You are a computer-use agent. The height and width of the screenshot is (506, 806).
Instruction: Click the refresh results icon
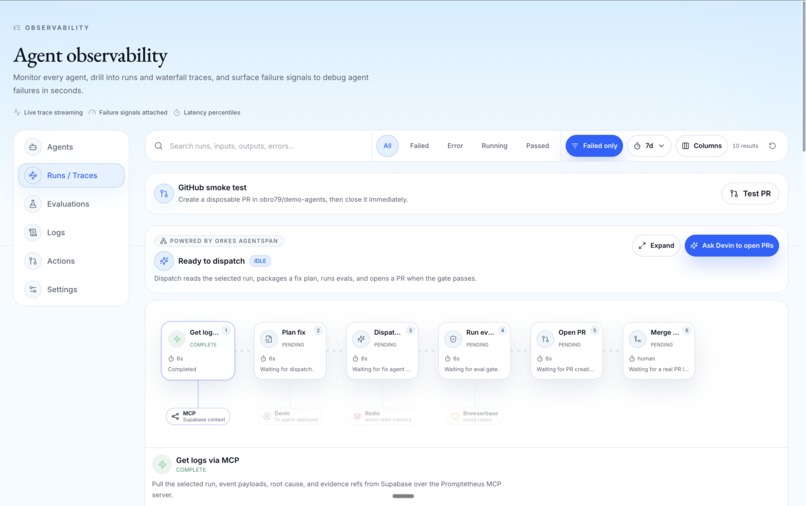pos(772,146)
